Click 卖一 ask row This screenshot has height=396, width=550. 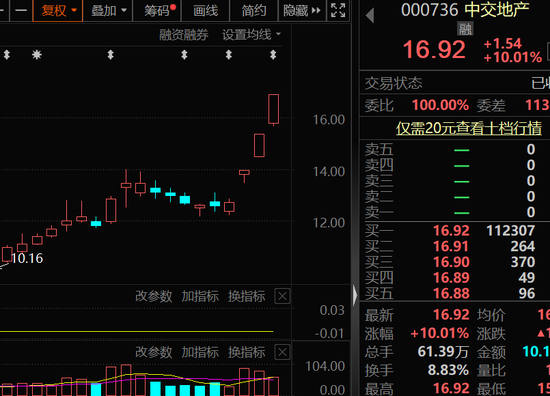click(x=455, y=213)
